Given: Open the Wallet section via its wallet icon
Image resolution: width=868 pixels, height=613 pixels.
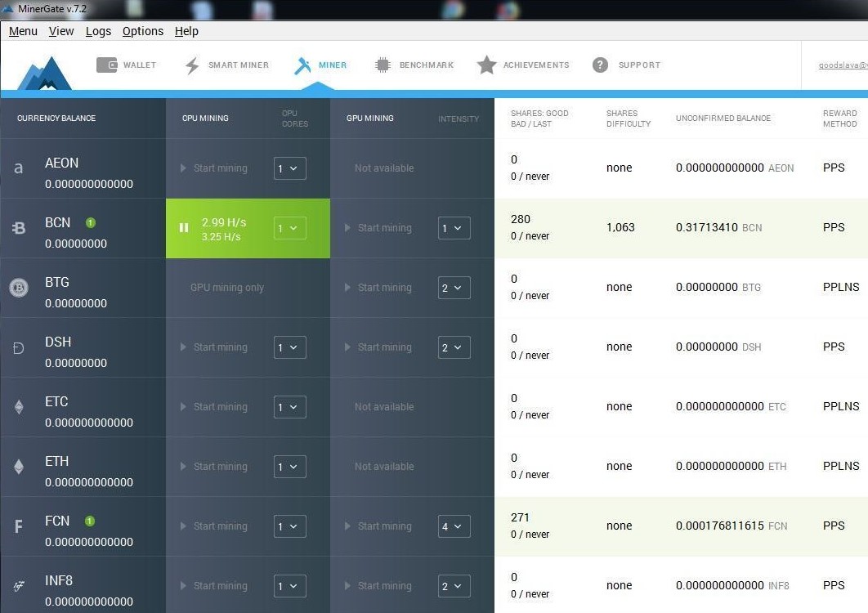Looking at the screenshot, I should click(107, 65).
